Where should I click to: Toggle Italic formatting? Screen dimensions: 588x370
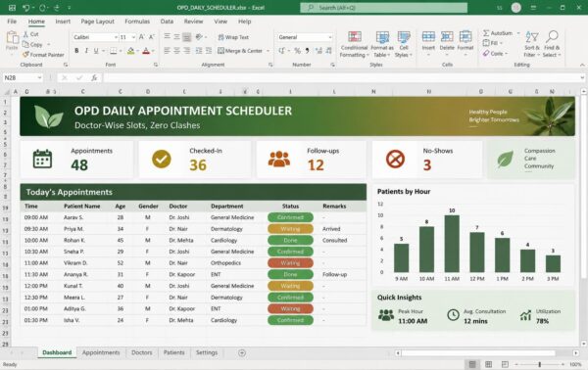86,51
